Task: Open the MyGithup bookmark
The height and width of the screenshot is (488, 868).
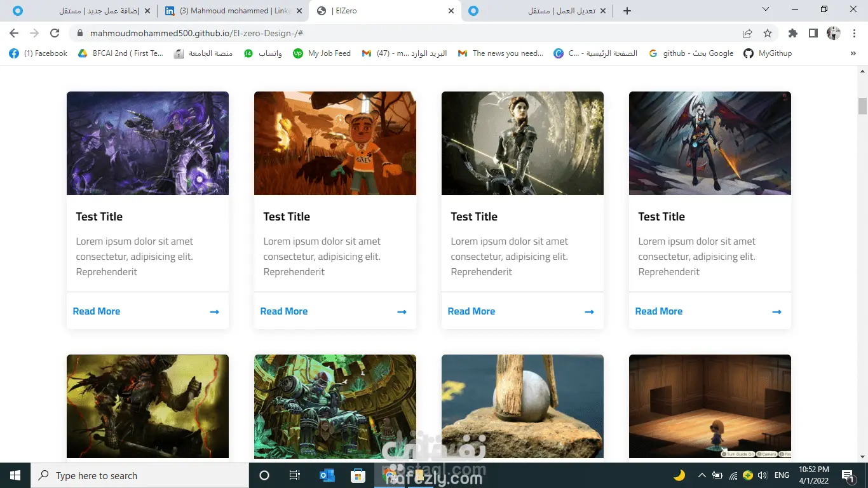Action: (768, 53)
